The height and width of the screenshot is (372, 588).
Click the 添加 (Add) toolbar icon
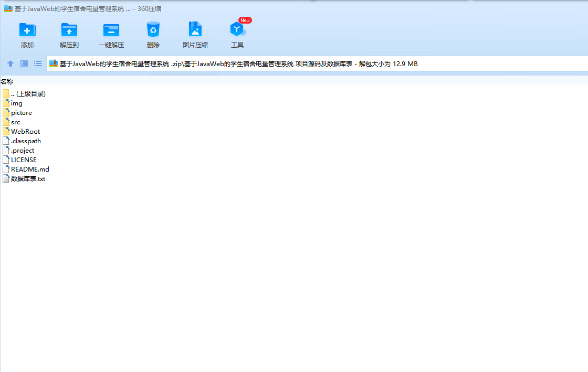coord(27,29)
